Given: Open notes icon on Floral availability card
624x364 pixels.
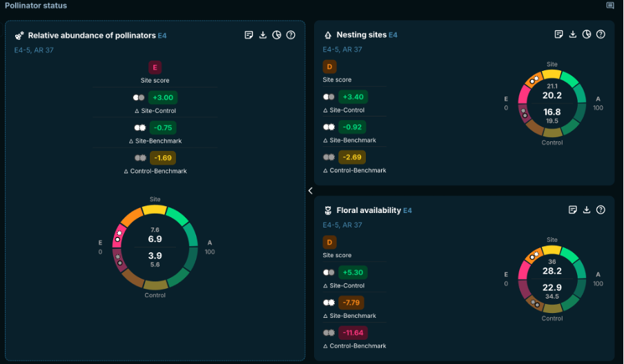Looking at the screenshot, I should 573,210.
